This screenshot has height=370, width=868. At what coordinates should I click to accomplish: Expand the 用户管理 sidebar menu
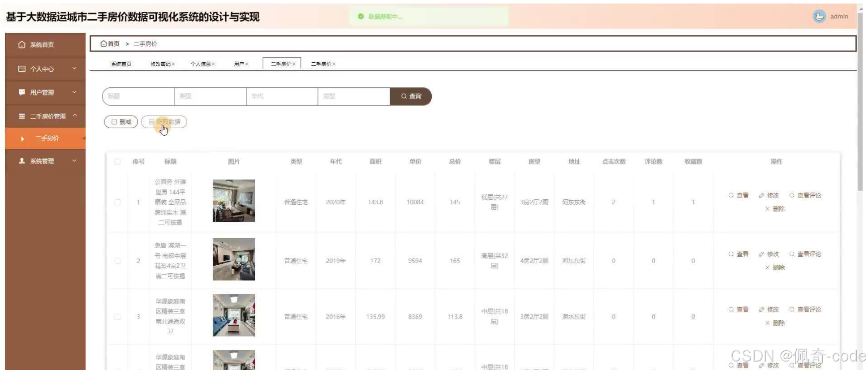coord(45,92)
